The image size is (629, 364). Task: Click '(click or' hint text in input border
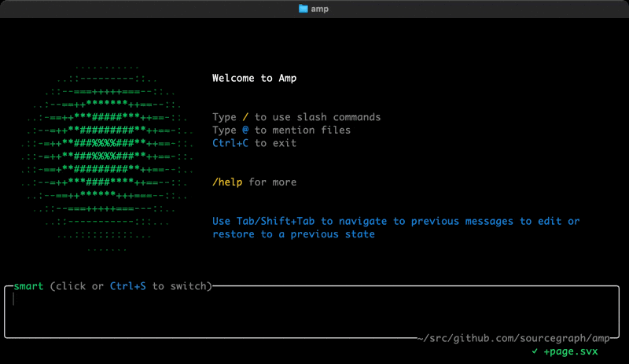point(76,286)
